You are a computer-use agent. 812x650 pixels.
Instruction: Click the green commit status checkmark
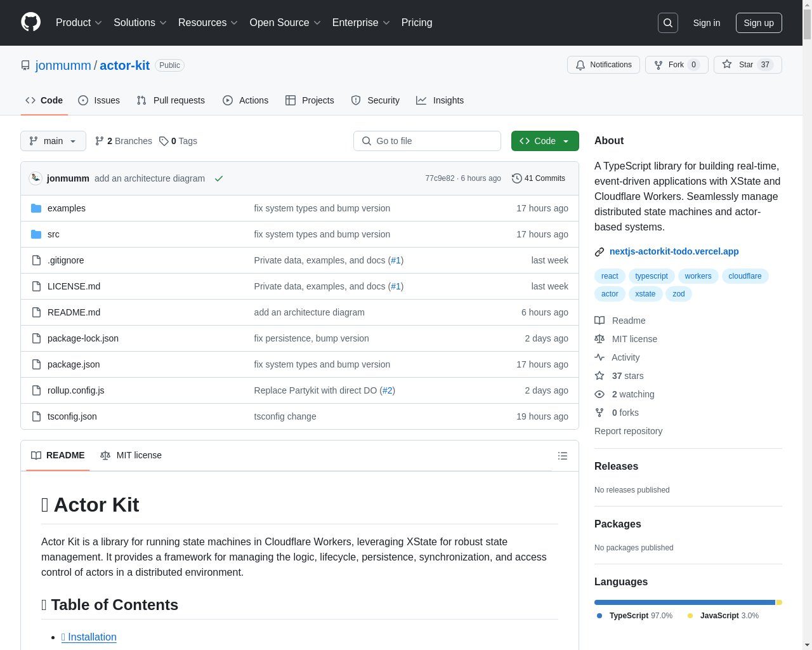[219, 178]
